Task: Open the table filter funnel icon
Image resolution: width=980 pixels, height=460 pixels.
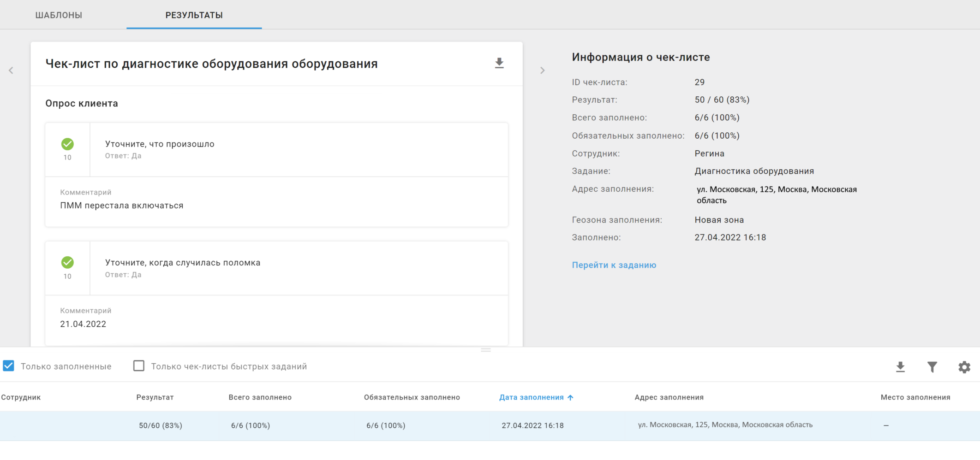Action: pos(932,367)
